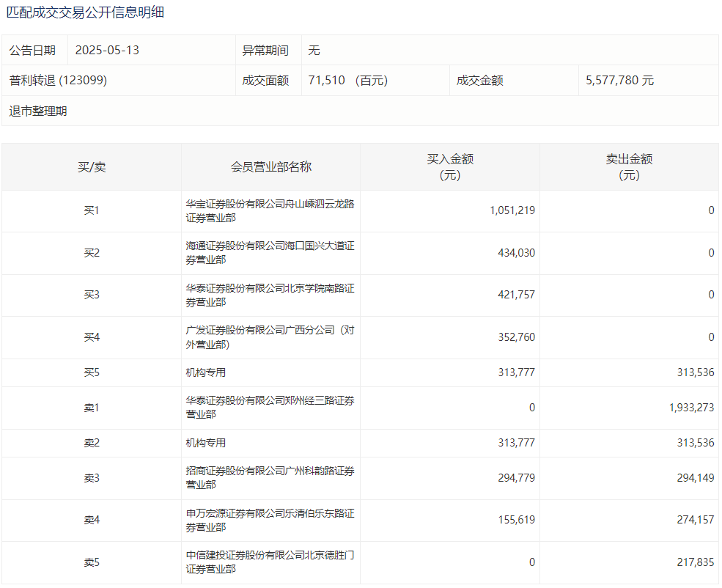The width and height of the screenshot is (722, 588).
Task: Select the announcement date 2025-05-13
Action: [107, 51]
